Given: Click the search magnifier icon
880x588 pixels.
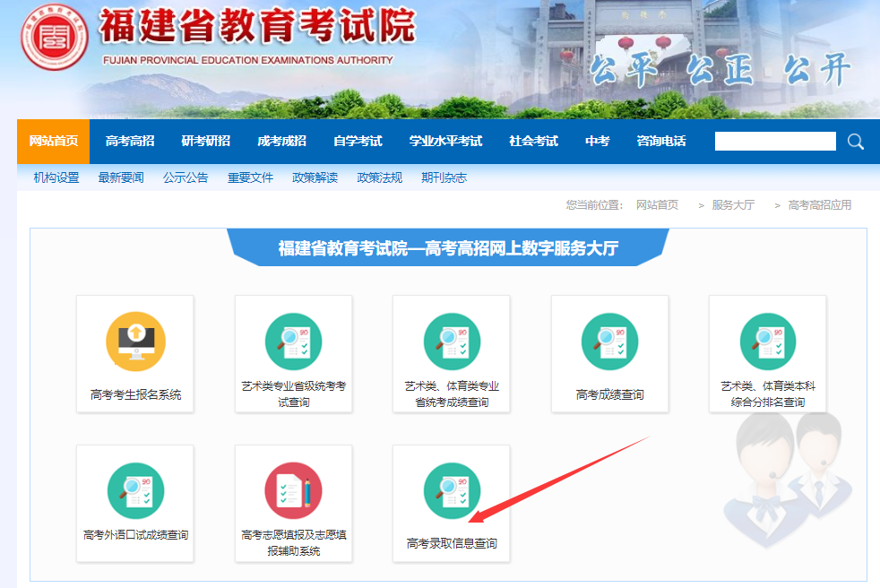Looking at the screenshot, I should (855, 141).
